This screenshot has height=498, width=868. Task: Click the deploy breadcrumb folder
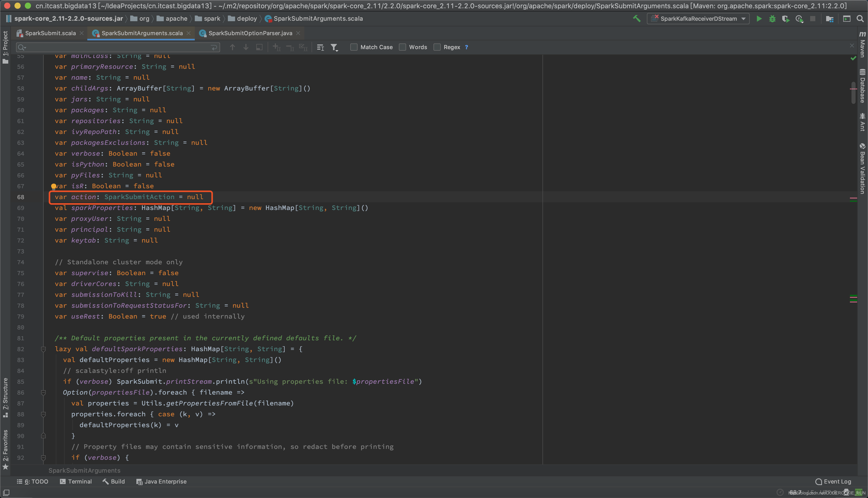coord(243,18)
